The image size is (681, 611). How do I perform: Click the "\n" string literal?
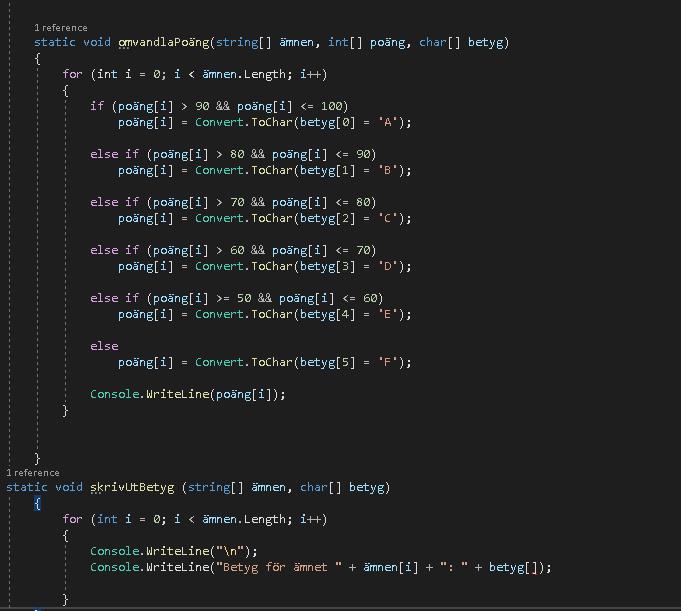[x=236, y=551]
